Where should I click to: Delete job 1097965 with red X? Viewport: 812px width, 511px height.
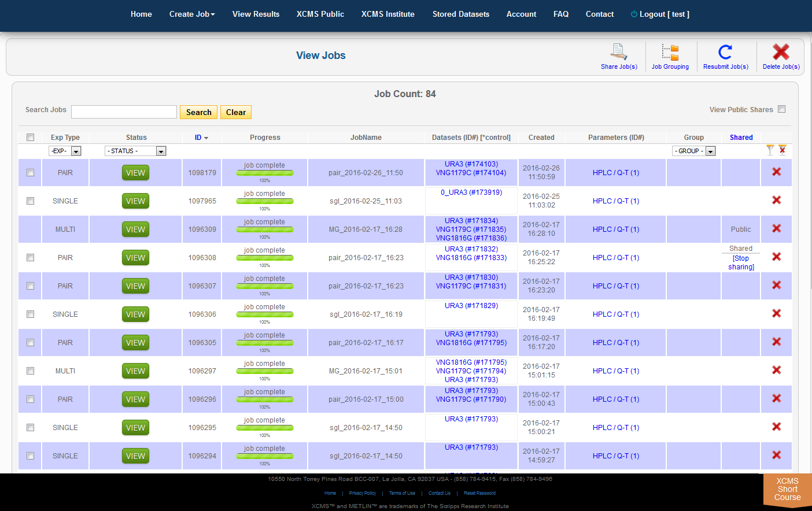click(x=777, y=200)
